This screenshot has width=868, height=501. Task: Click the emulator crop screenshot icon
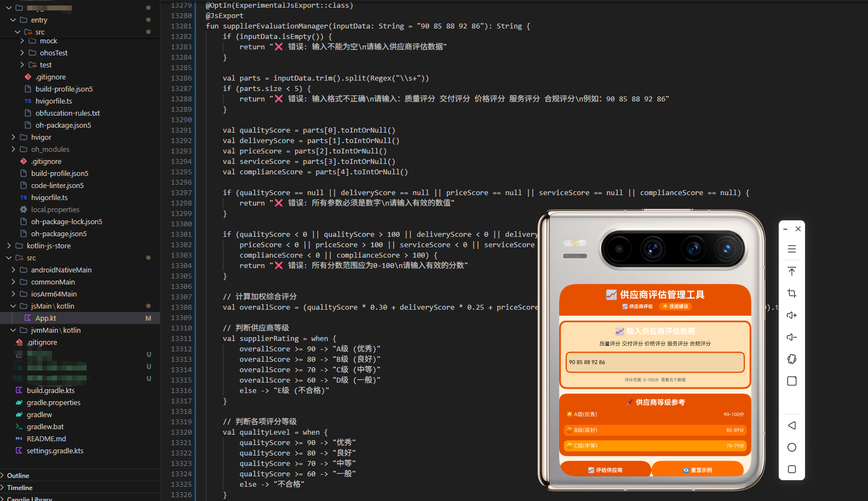[x=791, y=293]
